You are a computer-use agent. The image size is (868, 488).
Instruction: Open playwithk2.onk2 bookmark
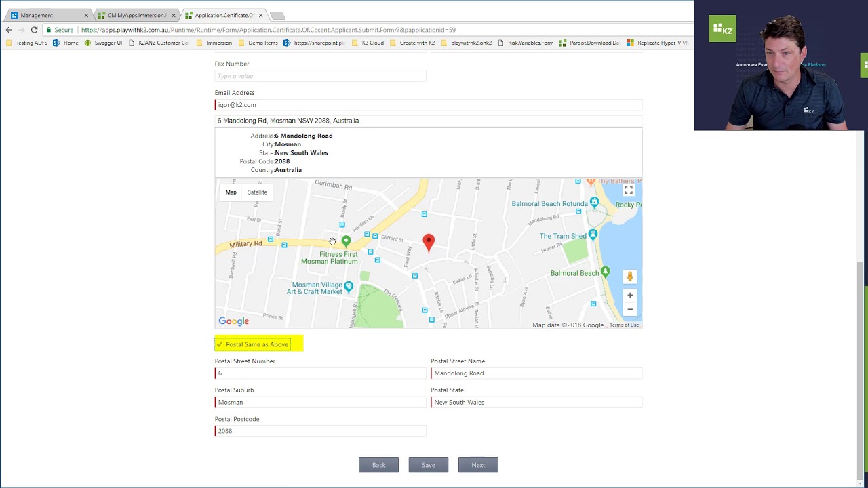pos(466,43)
